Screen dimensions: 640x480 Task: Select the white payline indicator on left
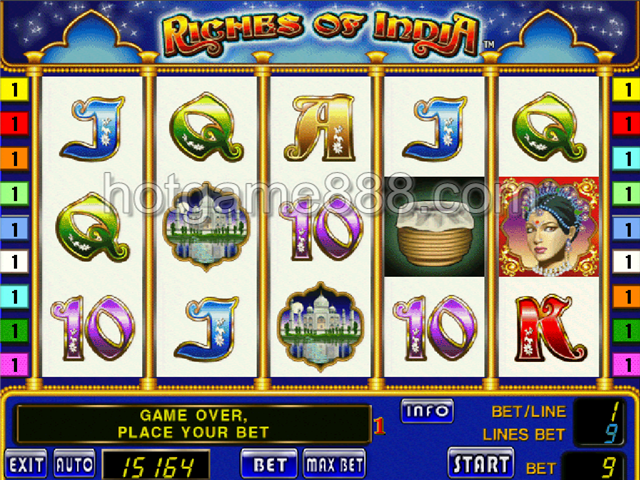14,261
